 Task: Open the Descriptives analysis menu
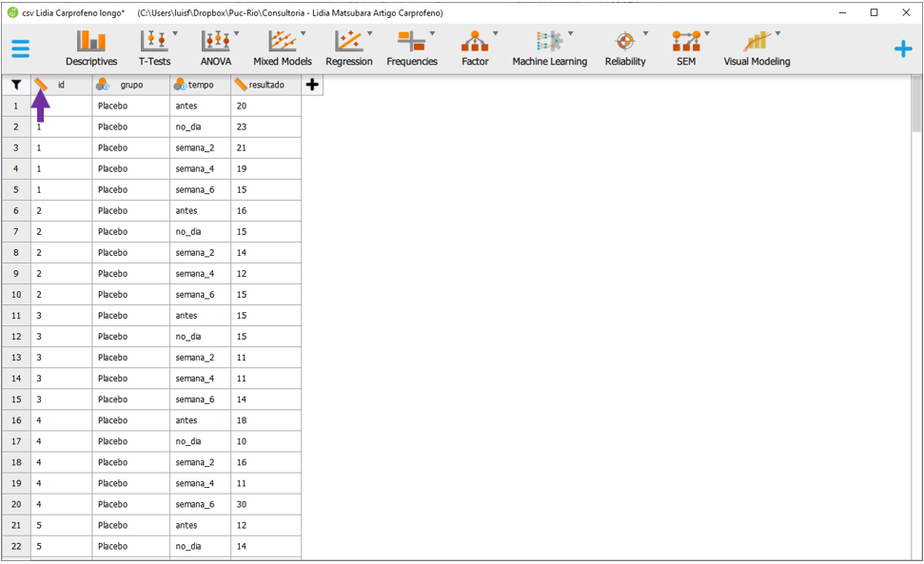[x=91, y=49]
